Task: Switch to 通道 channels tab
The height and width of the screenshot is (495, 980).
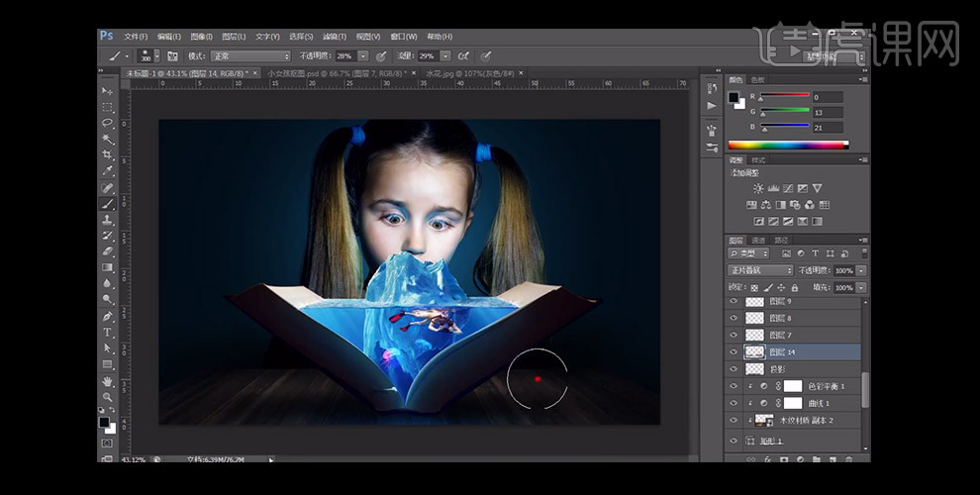Action: point(758,240)
